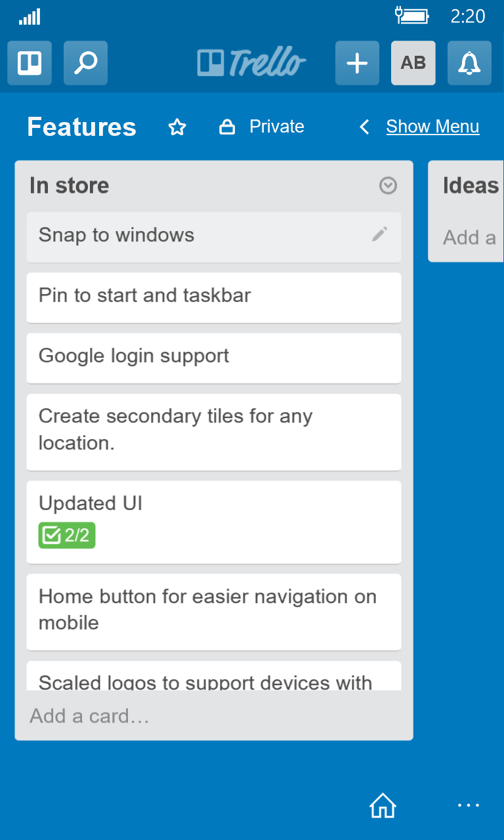Click the Show Menu link

(x=432, y=127)
